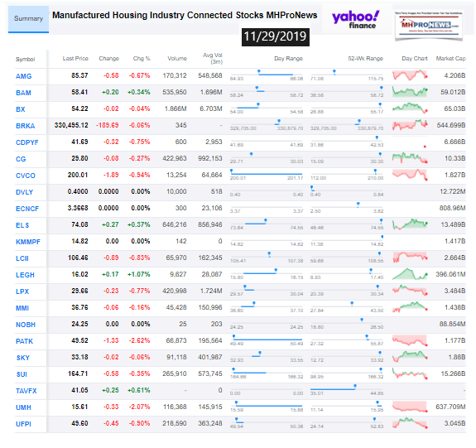
Task: Click the Yahoo Finance logo
Action: (355, 20)
